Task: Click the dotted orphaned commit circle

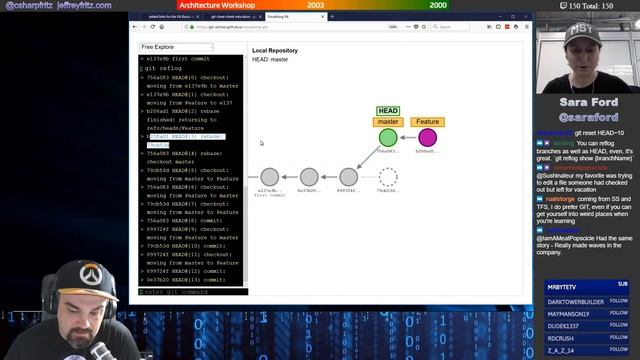Action: pyautogui.click(x=388, y=177)
